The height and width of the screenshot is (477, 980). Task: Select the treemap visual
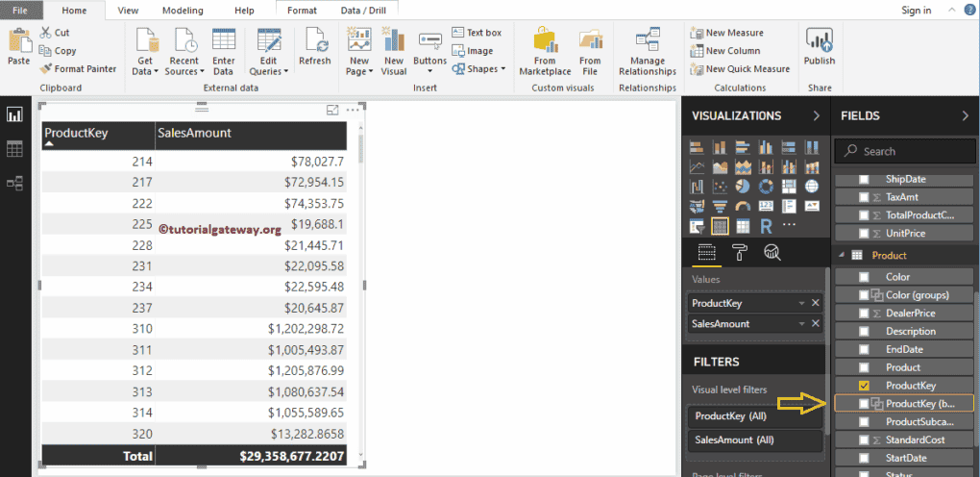click(x=788, y=187)
